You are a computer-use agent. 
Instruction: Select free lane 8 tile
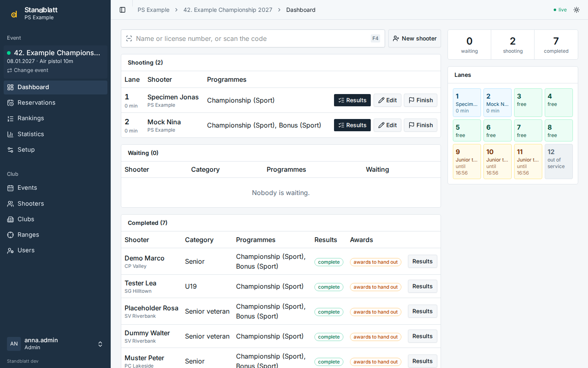559,130
